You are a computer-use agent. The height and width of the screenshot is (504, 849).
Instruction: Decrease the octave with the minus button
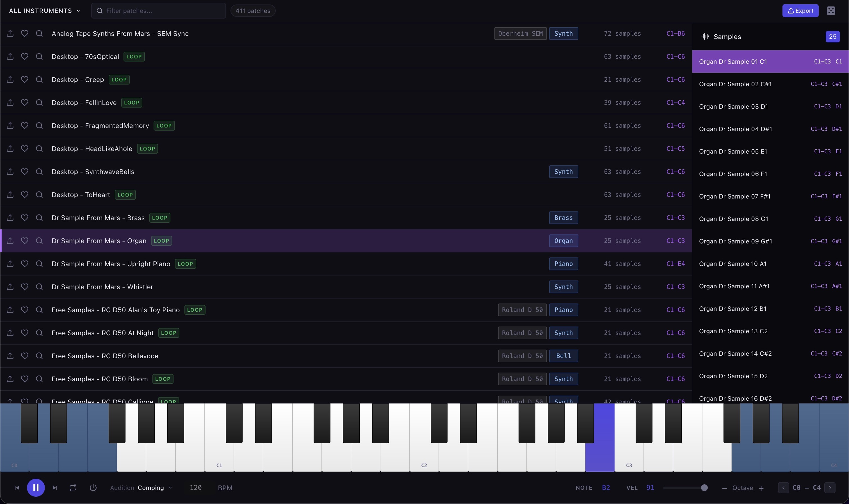pyautogui.click(x=724, y=487)
